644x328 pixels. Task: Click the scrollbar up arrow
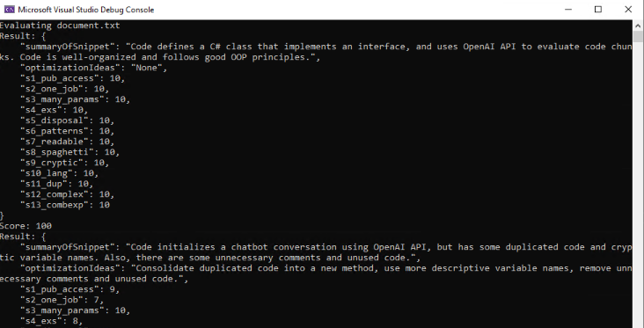click(x=638, y=26)
